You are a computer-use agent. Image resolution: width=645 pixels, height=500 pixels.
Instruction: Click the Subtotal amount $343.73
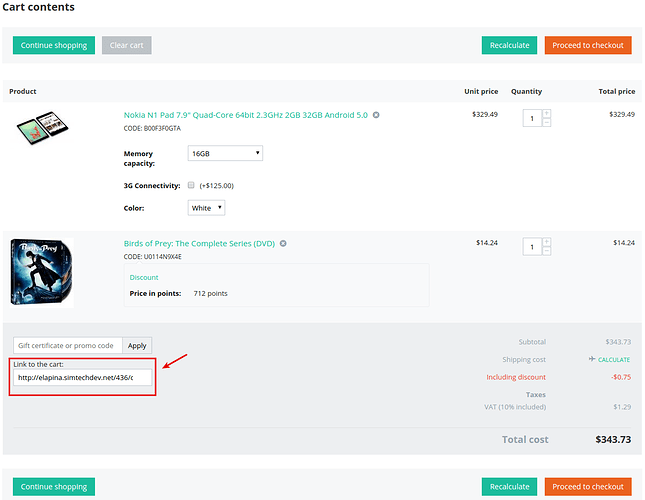pos(618,342)
